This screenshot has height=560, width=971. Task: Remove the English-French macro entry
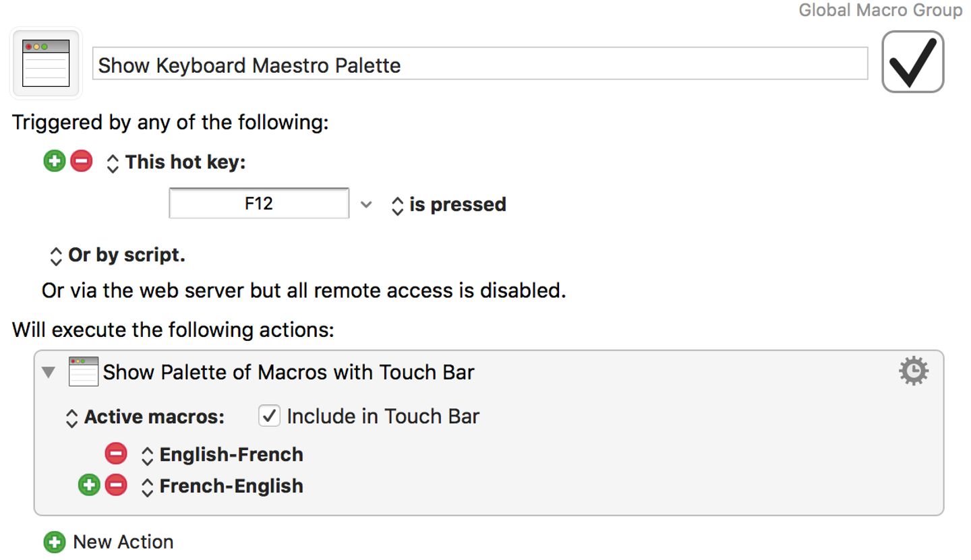click(116, 454)
